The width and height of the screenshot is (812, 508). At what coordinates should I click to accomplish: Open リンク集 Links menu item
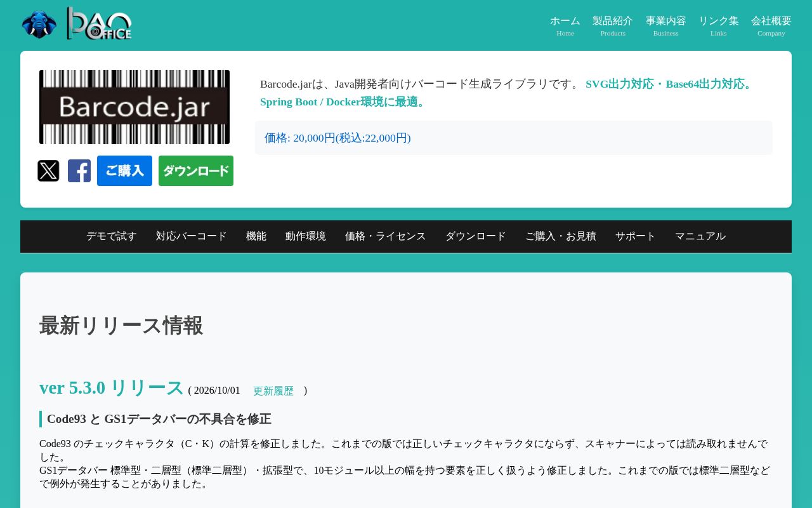[x=719, y=25]
